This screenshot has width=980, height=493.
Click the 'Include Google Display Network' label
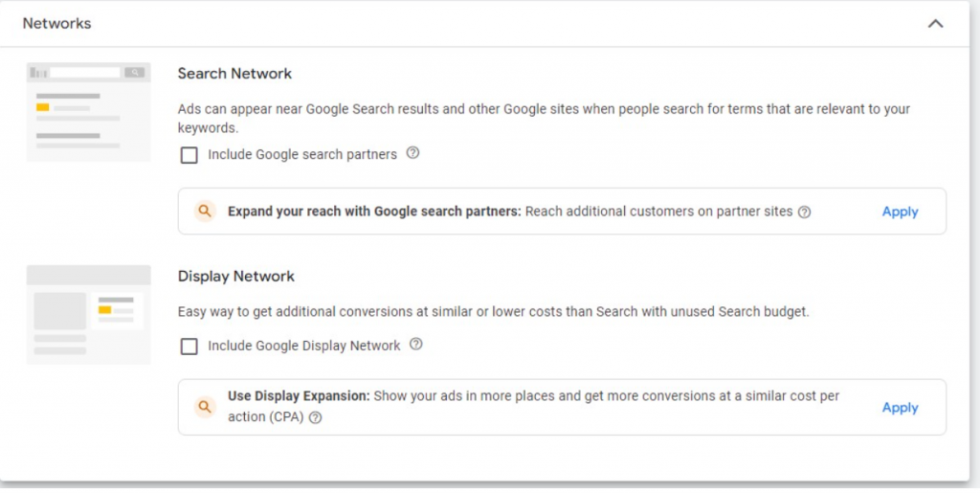(304, 347)
